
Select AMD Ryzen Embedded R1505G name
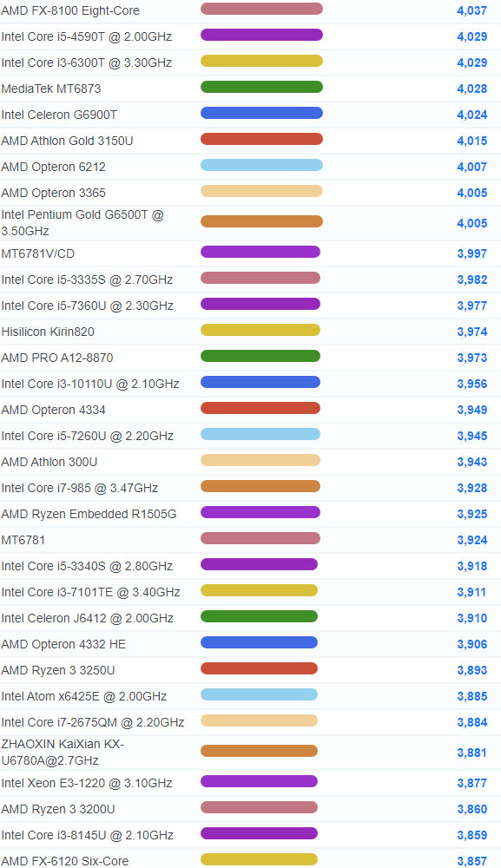[x=89, y=514]
